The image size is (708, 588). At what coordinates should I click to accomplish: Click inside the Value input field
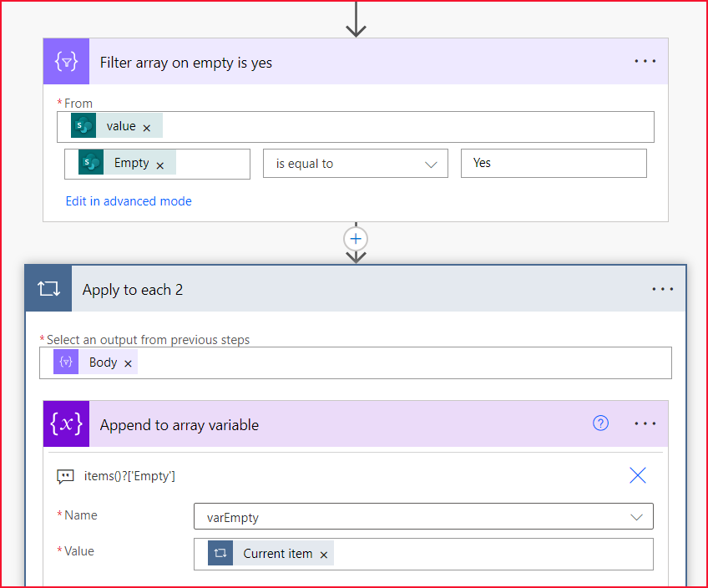(x=423, y=554)
